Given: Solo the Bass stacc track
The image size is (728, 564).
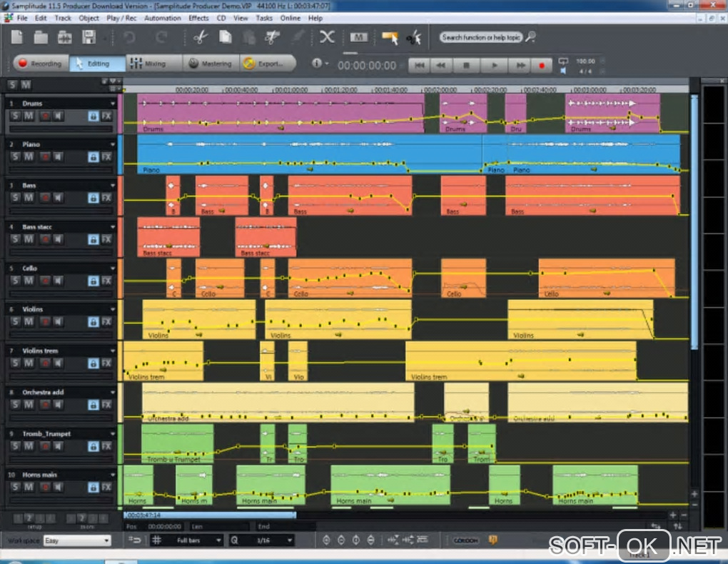Looking at the screenshot, I should [15, 239].
